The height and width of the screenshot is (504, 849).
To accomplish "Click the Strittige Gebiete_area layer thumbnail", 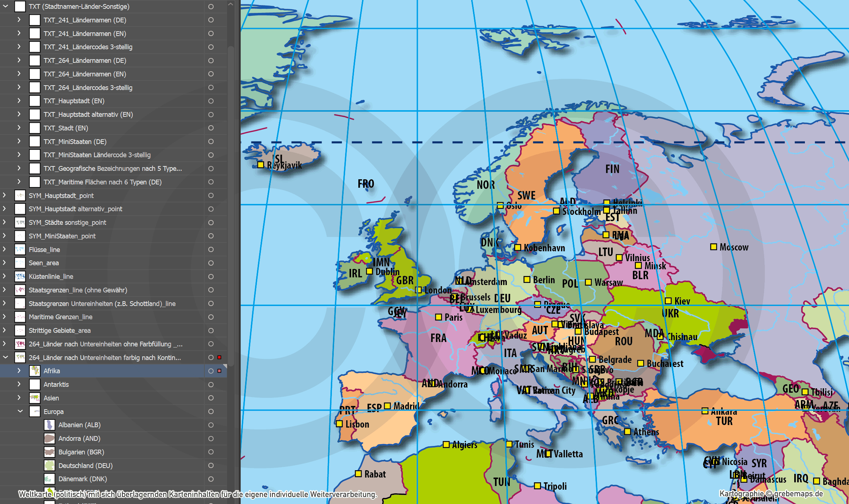I will 20,331.
